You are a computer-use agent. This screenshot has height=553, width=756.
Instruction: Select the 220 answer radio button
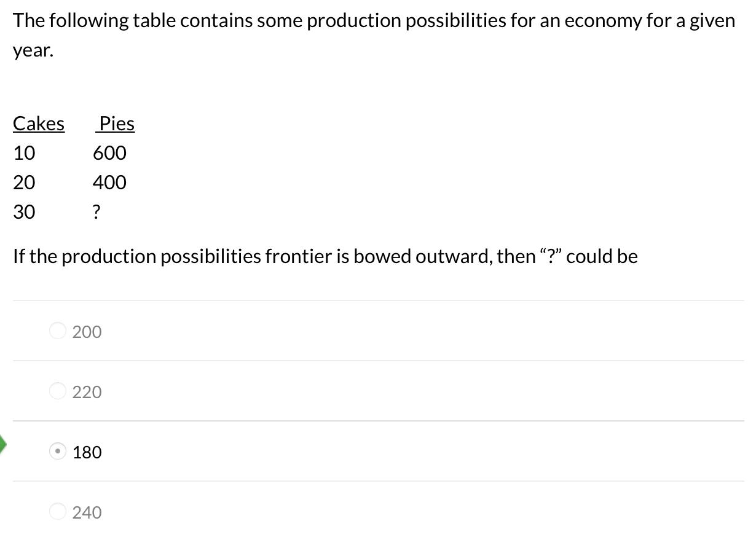coord(57,391)
